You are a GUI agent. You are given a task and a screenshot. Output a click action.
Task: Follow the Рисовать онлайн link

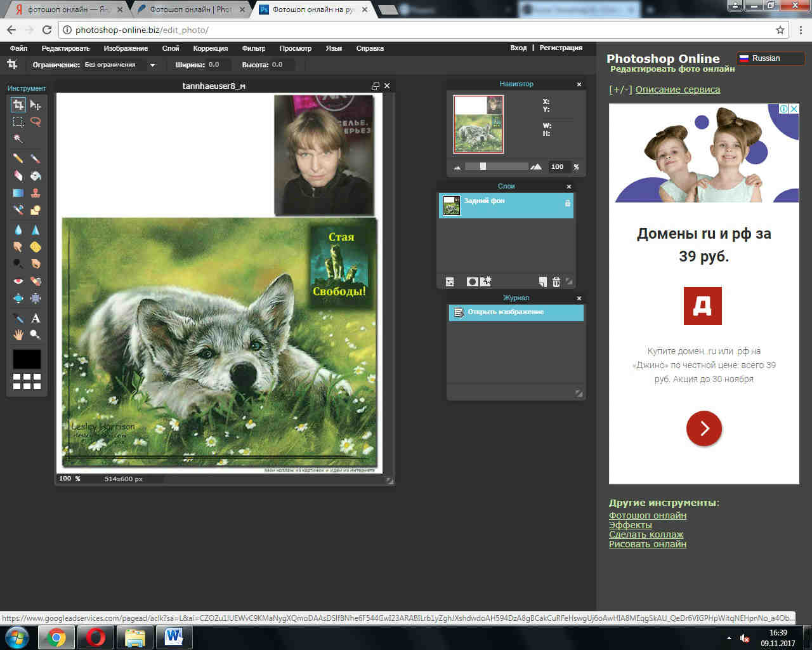point(647,544)
